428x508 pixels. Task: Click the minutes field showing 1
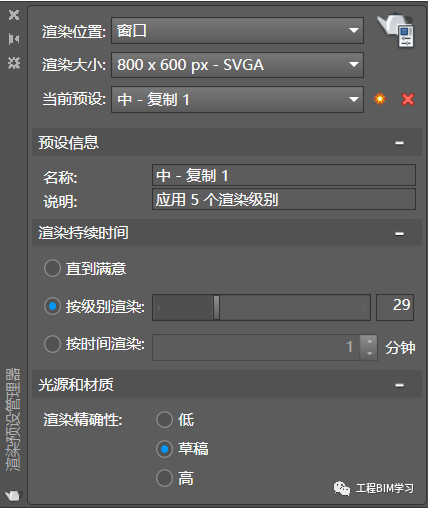pyautogui.click(x=256, y=347)
